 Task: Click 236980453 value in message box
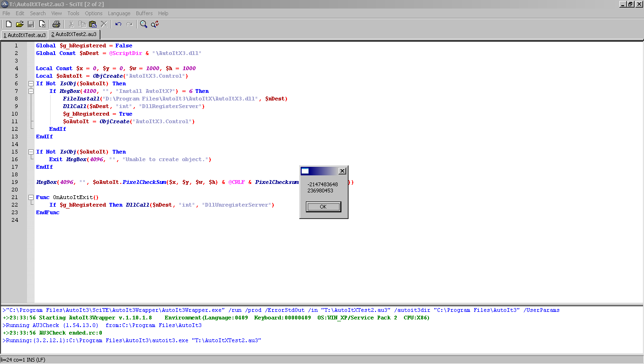(x=320, y=191)
